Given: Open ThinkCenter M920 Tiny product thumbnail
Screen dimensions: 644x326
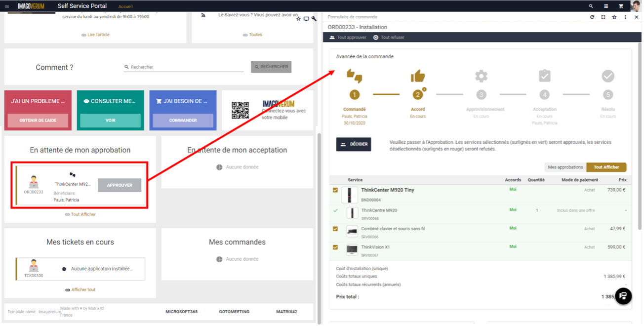Looking at the screenshot, I should coord(350,195).
